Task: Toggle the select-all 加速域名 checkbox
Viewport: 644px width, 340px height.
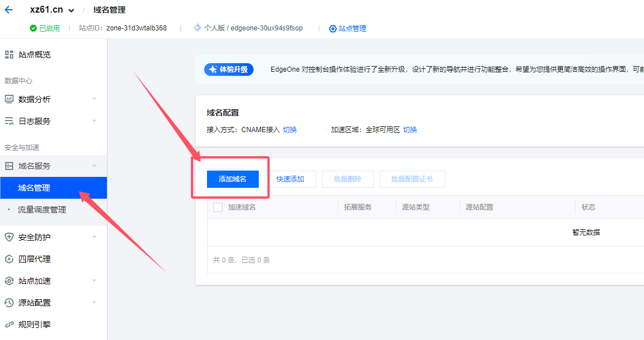Action: tap(218, 207)
